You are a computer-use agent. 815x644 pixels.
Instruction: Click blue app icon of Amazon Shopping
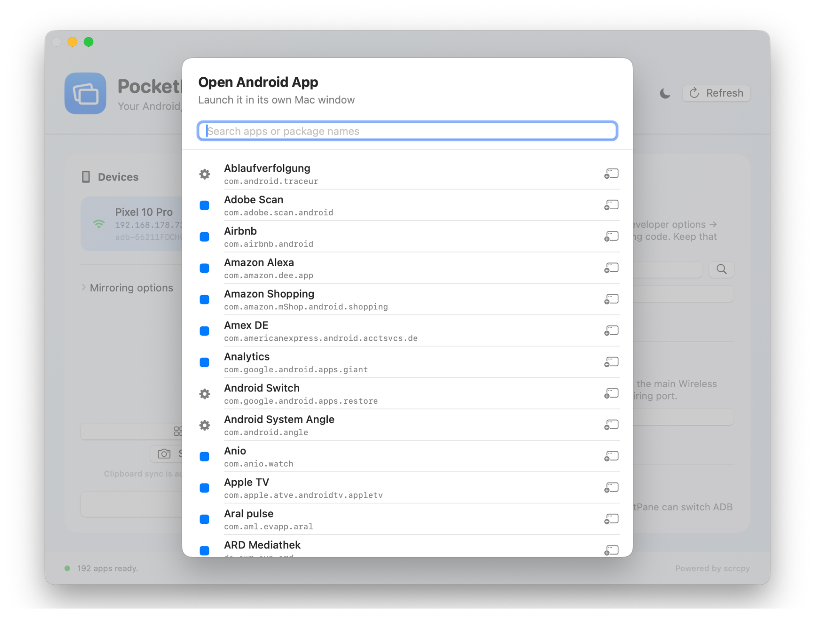click(205, 300)
